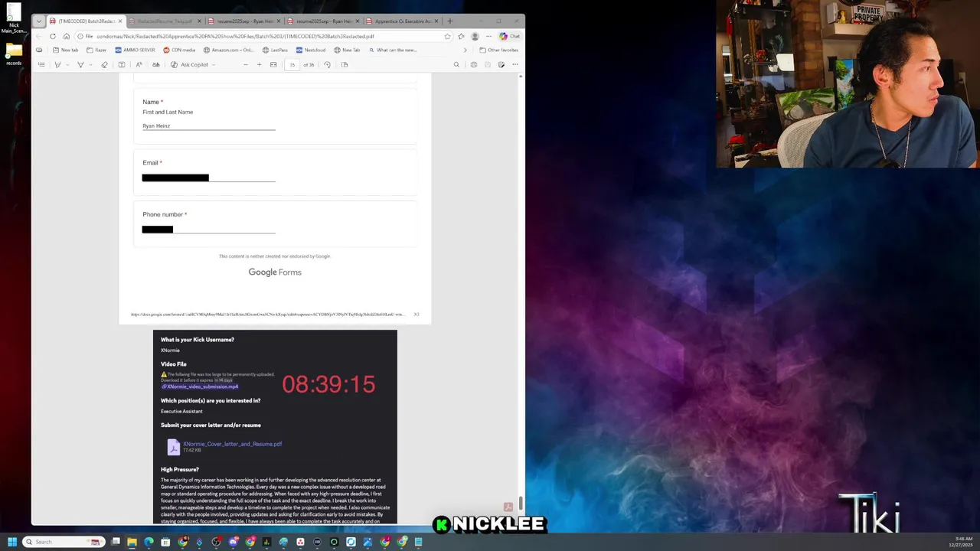Open the Razer bookmark

click(x=96, y=50)
